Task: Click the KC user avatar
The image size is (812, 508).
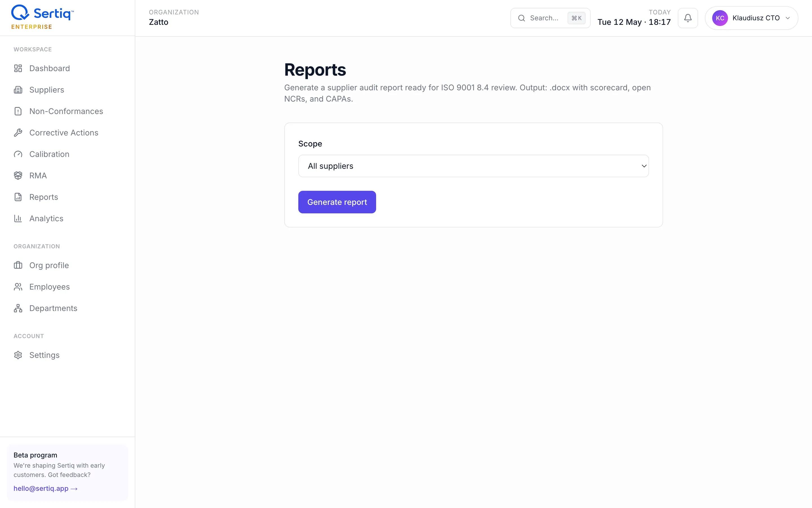Action: point(720,18)
